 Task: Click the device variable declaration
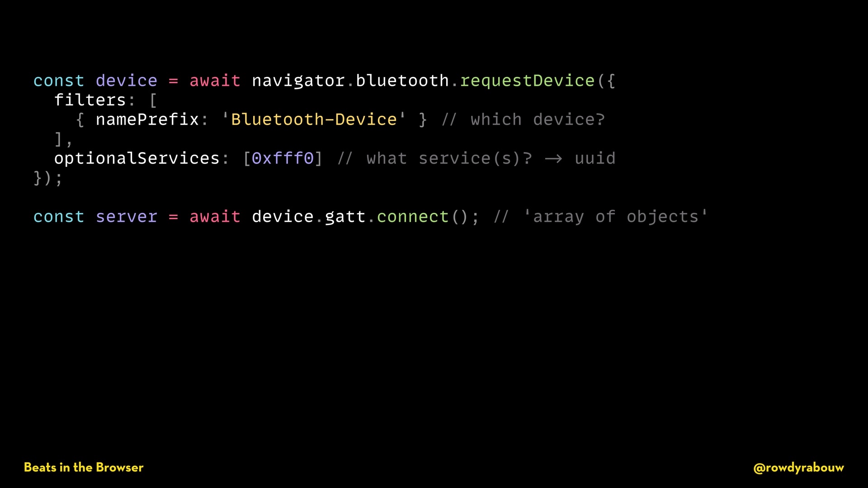tap(127, 81)
